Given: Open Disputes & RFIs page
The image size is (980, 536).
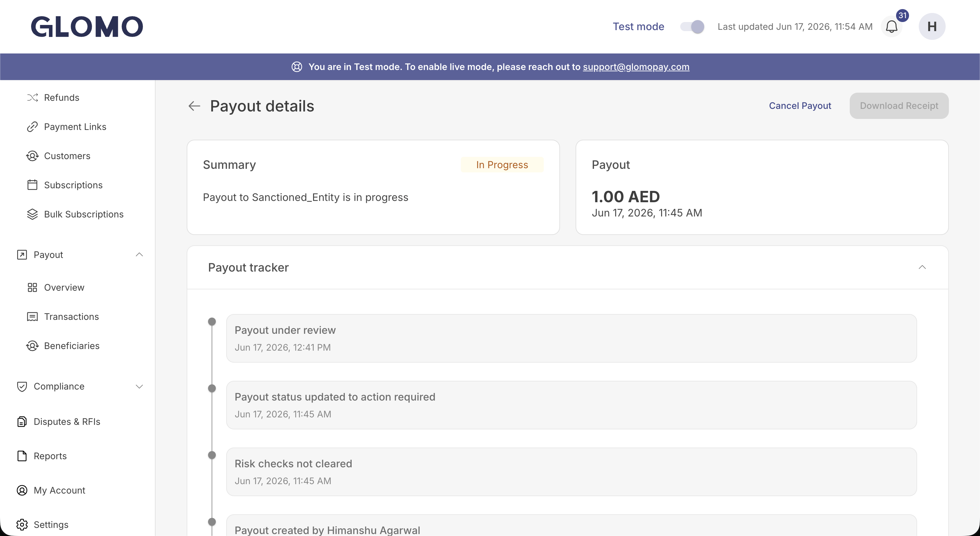Looking at the screenshot, I should [x=67, y=422].
